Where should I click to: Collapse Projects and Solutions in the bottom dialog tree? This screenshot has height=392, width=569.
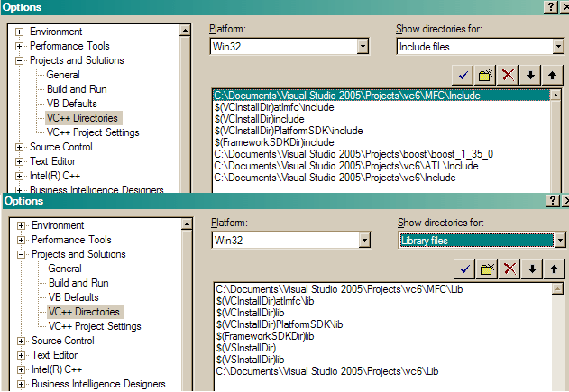point(22,254)
